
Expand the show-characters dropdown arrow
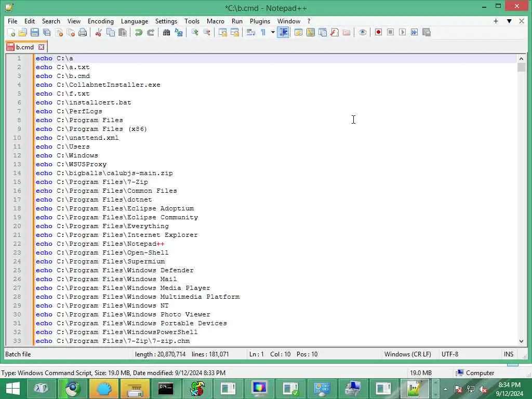click(x=272, y=32)
